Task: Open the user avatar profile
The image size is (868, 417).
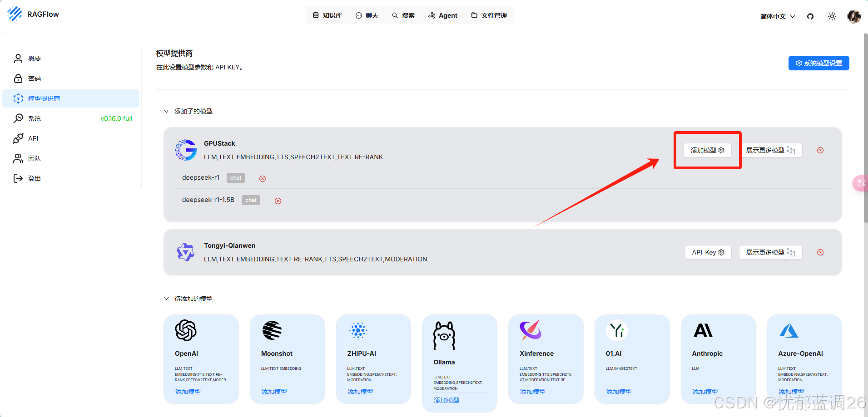Action: point(854,16)
